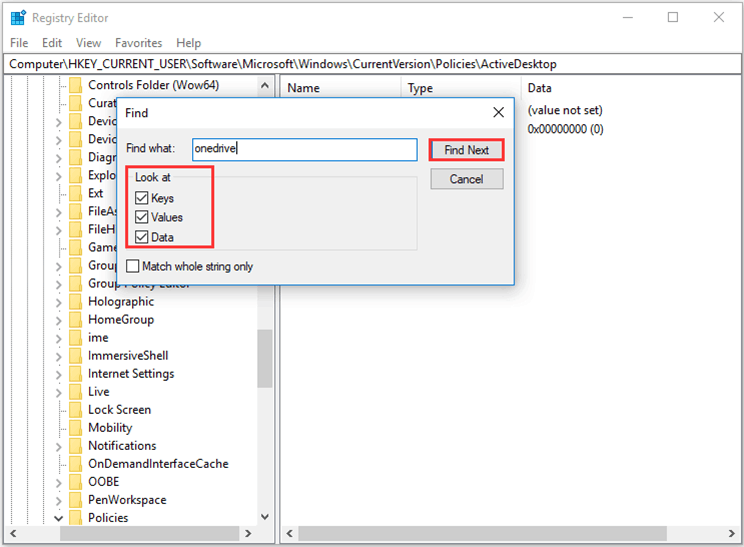
Task: Click the 0x00000000 (0) data value
Action: [x=565, y=130]
